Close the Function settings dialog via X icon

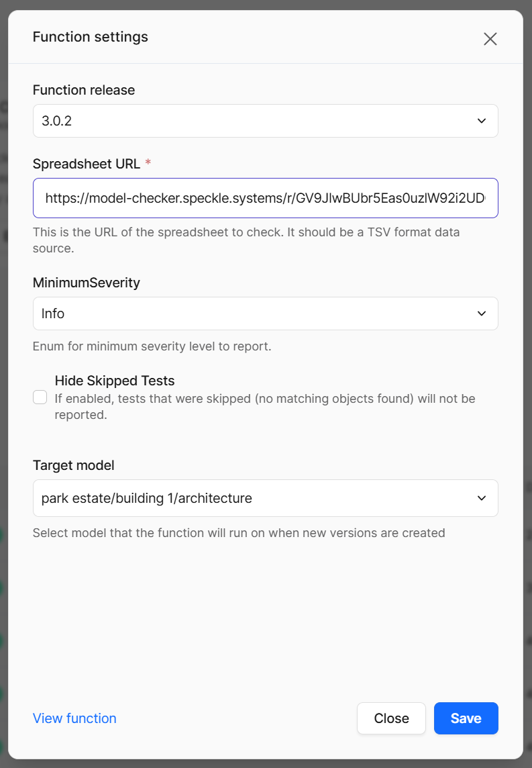click(490, 39)
